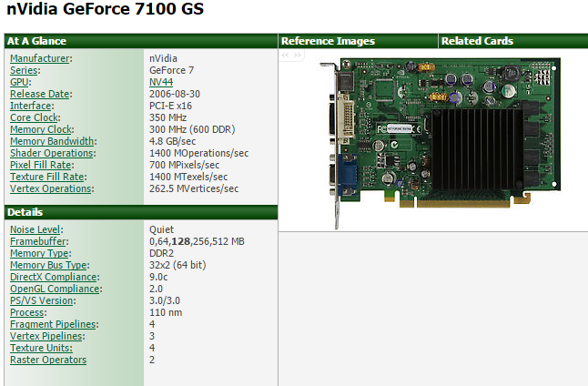
Task: Open the Shader Operations link
Action: [x=52, y=153]
